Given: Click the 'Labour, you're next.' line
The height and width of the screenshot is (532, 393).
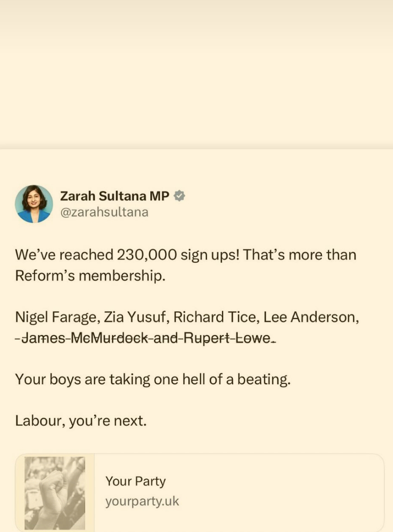Looking at the screenshot, I should tap(81, 421).
